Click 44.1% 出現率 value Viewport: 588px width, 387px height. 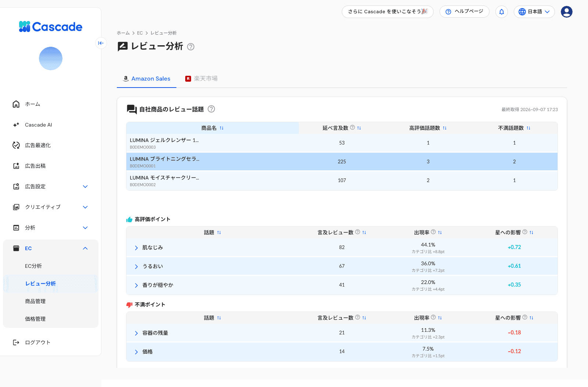pyautogui.click(x=428, y=245)
